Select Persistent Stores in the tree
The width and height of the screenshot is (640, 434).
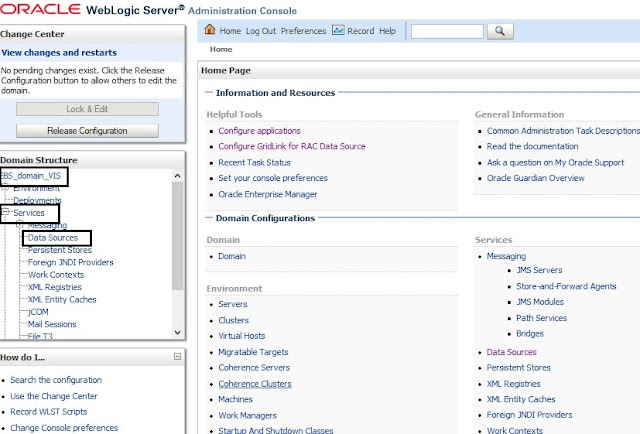pyautogui.click(x=61, y=250)
